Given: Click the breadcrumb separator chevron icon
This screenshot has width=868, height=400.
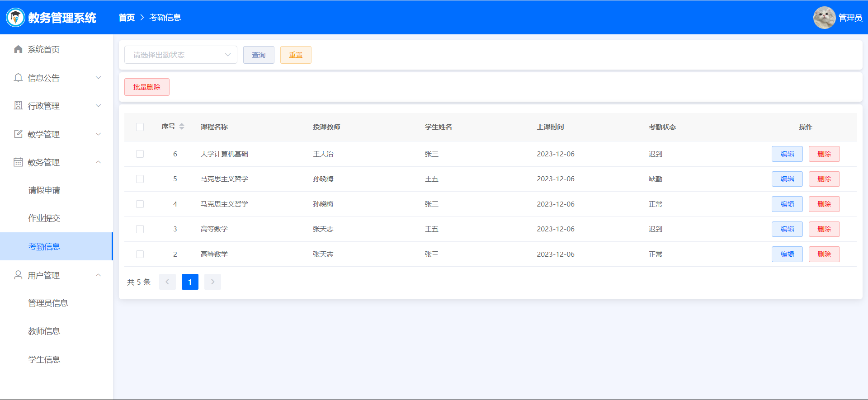Looking at the screenshot, I should (x=142, y=17).
